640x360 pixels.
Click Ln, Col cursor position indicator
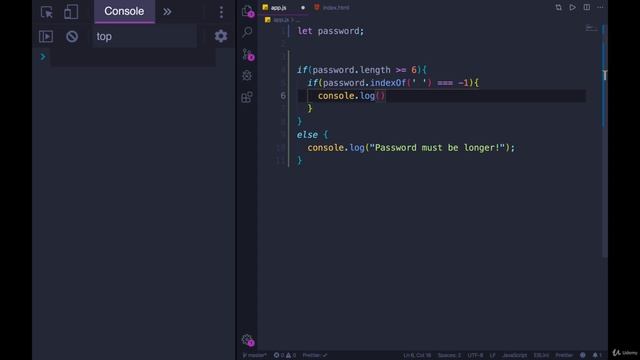click(417, 356)
